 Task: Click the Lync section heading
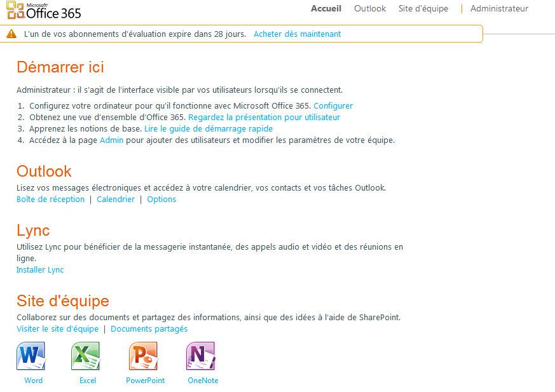point(33,231)
